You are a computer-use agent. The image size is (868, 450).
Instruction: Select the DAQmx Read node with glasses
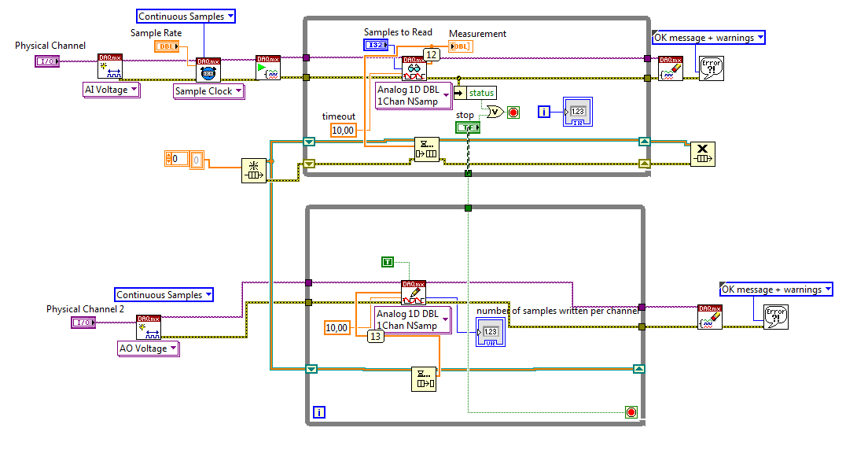coord(414,68)
